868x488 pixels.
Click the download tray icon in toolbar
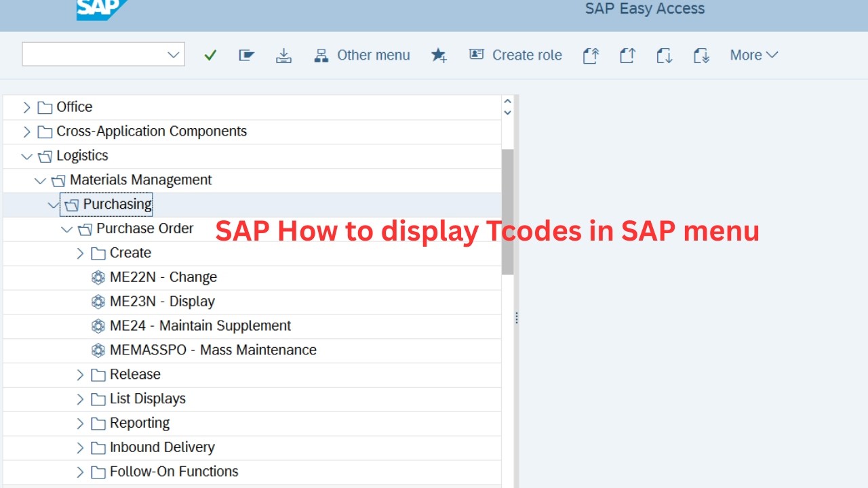pos(283,56)
